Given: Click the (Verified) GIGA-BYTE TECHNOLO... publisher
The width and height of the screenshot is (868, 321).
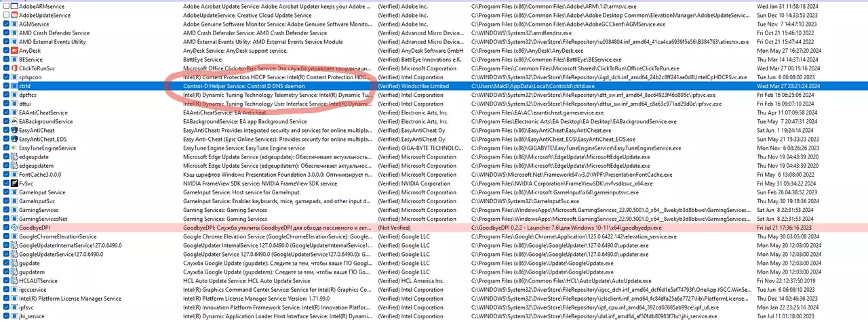Looking at the screenshot, I should pos(420,148).
